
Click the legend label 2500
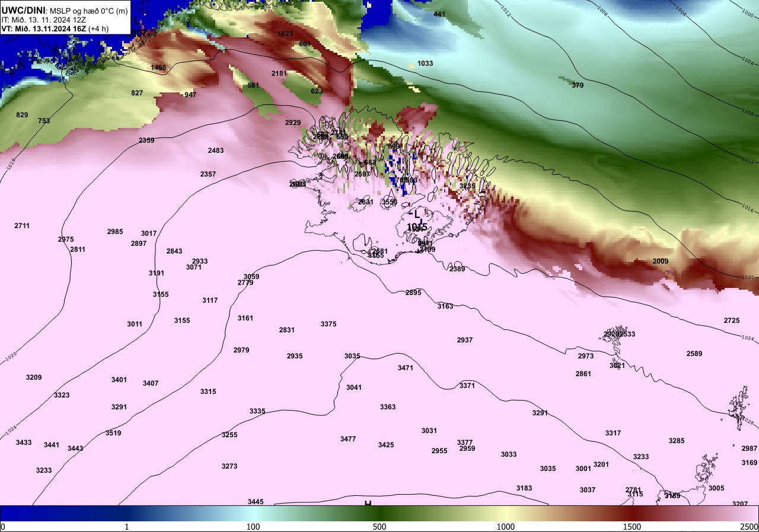click(x=750, y=527)
